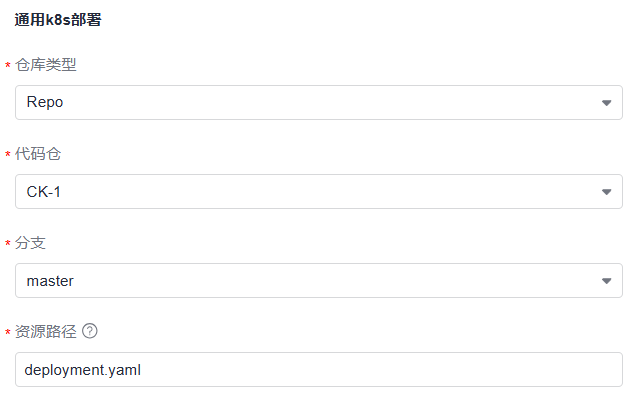Click the red asterisk before 资源路径
639x407 pixels.
pyautogui.click(x=8, y=334)
